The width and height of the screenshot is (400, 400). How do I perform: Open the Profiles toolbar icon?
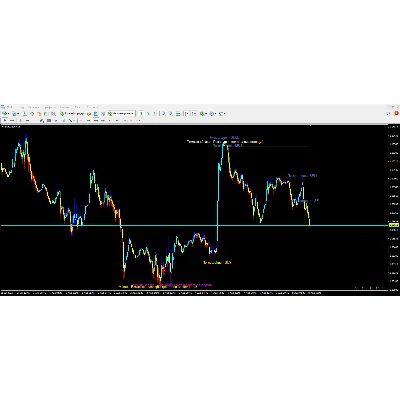coord(14,114)
